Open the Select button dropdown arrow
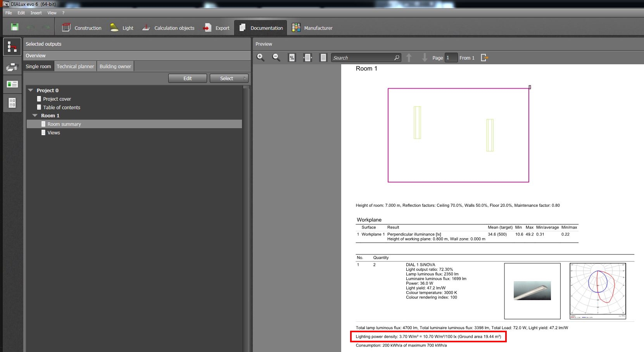Image resolution: width=644 pixels, height=352 pixels. coord(245,78)
